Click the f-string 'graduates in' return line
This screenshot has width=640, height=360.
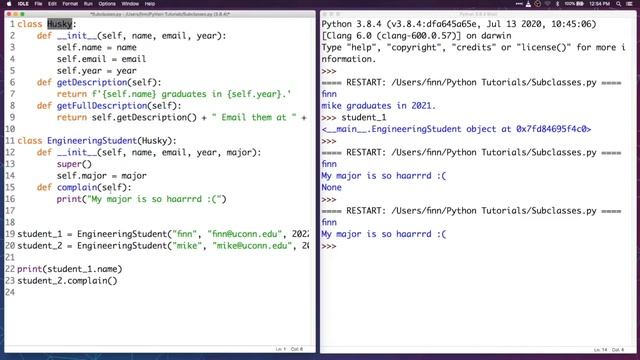(x=174, y=94)
